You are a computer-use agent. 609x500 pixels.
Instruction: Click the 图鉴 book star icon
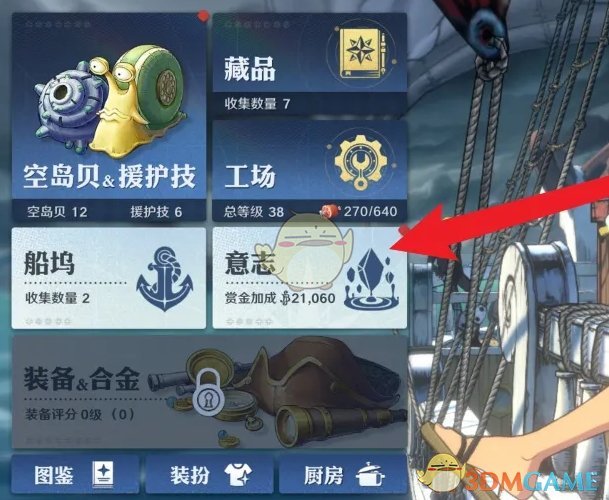pos(103,475)
